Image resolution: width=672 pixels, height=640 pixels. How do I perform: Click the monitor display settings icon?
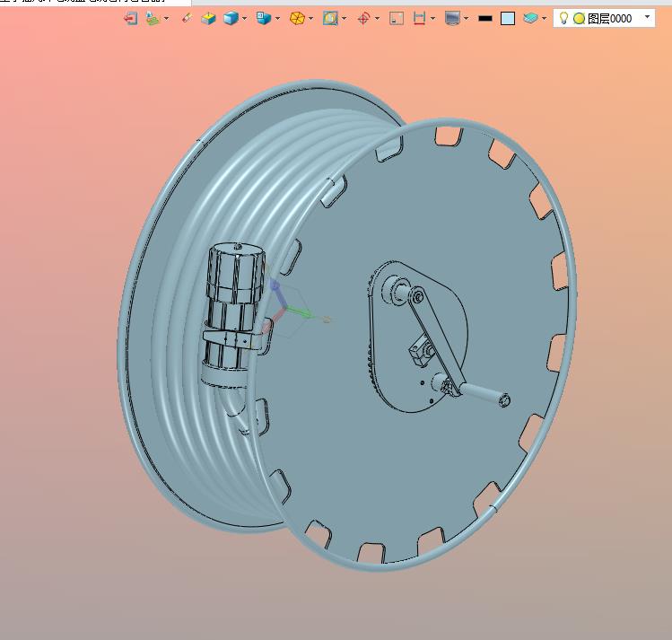pos(452,19)
